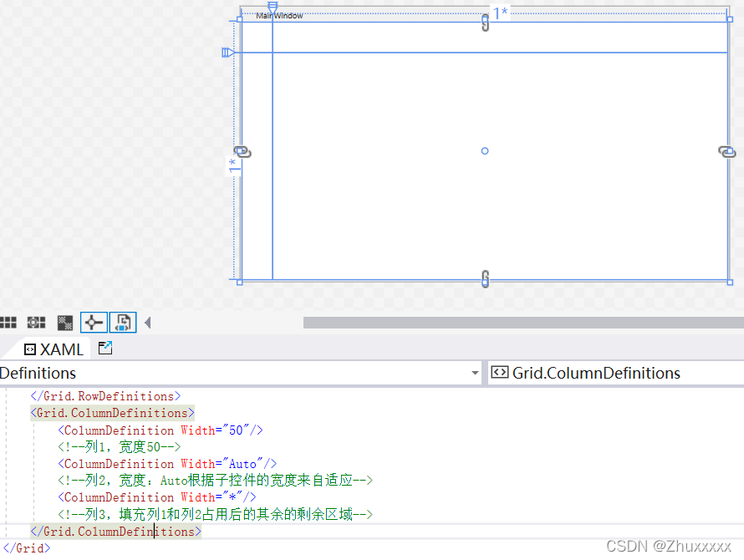744x560 pixels.
Task: Click the snapping to snaplines icon
Action: coord(93,322)
